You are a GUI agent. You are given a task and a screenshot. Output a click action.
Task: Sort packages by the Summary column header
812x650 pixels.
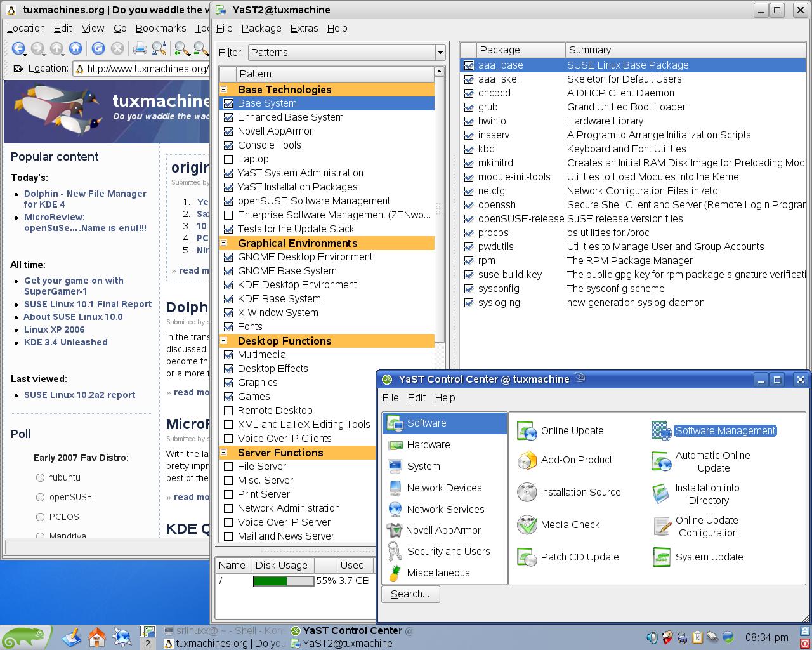[685, 50]
